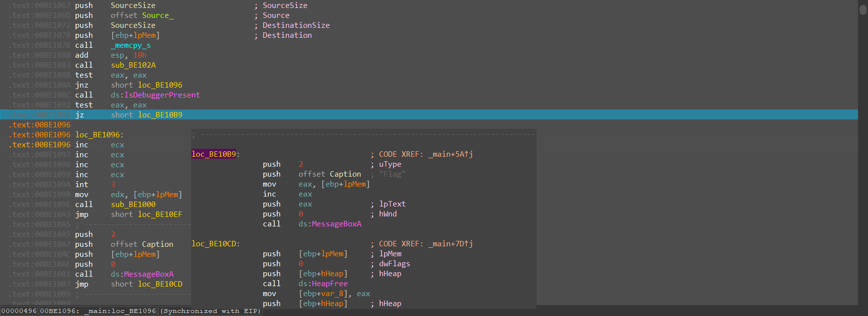Screen dimensions: 868x316
Task: Select the edx register in mov instruction
Action: (x=117, y=195)
